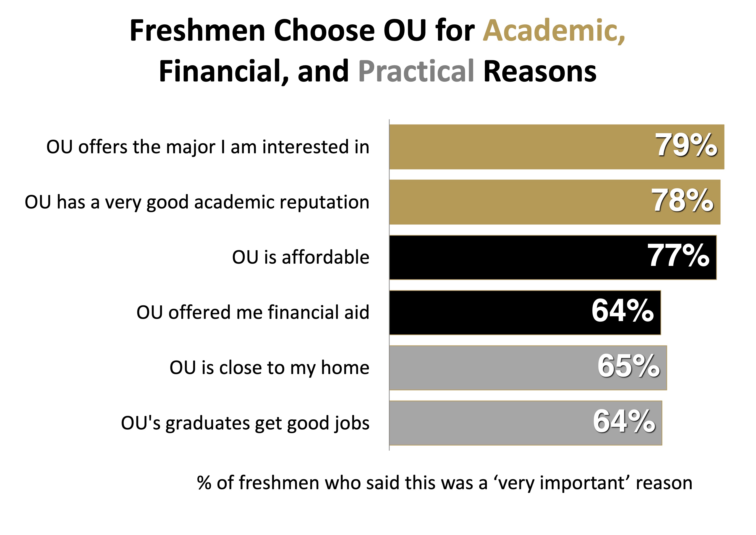Select the 'OU is close to my home' label
The width and height of the screenshot is (756, 535).
[x=269, y=368]
